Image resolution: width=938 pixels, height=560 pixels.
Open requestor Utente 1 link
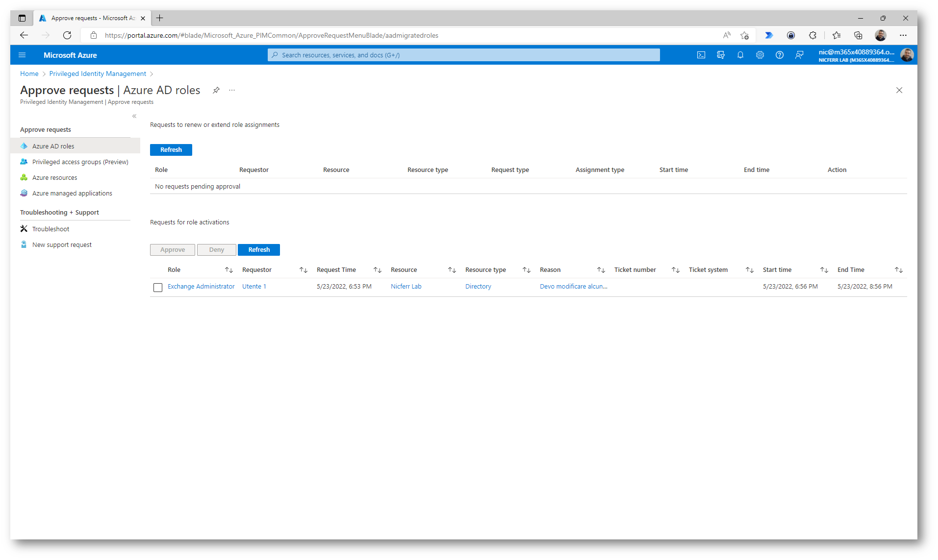(254, 287)
